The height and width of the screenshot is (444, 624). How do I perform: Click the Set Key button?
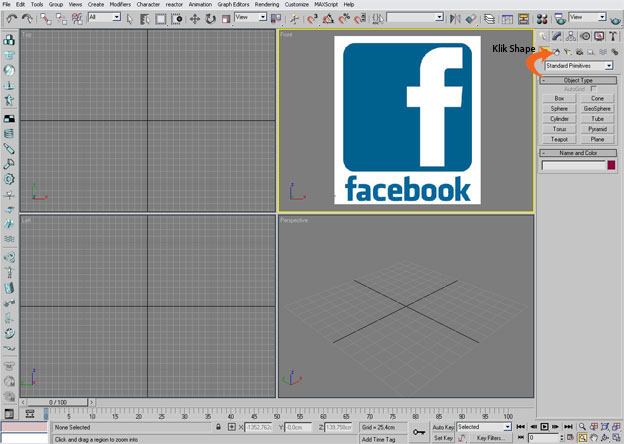443,438
